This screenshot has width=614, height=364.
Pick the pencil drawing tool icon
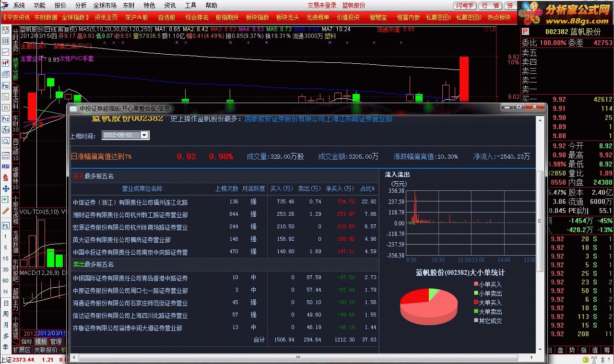click(5, 211)
